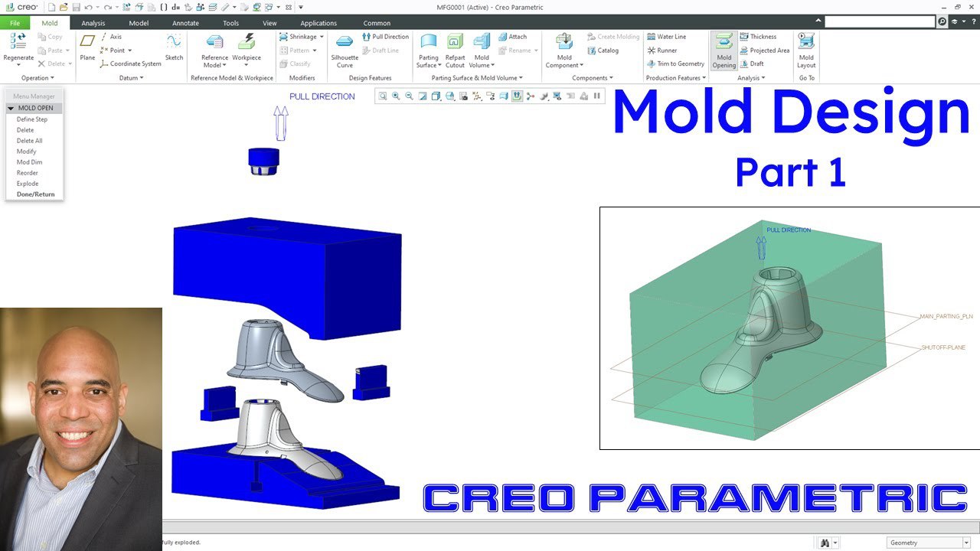
Task: Click the Zoom Out magnifier icon
Action: pos(409,96)
